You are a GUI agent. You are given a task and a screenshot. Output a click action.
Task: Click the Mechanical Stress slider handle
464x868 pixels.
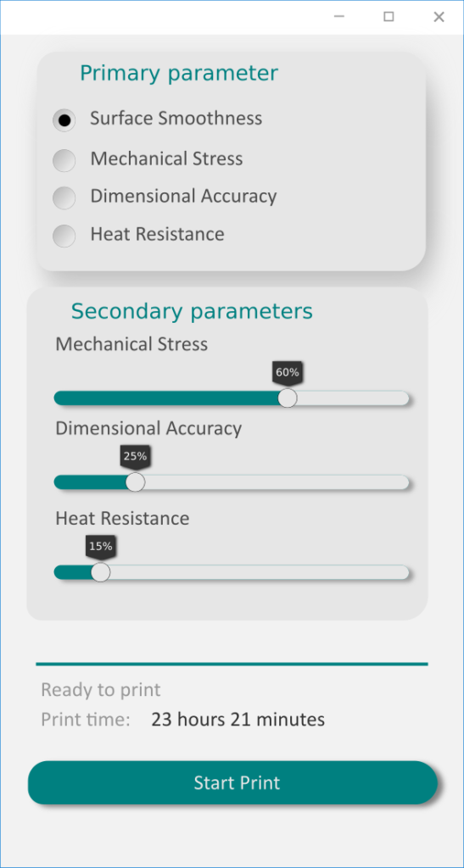click(288, 398)
